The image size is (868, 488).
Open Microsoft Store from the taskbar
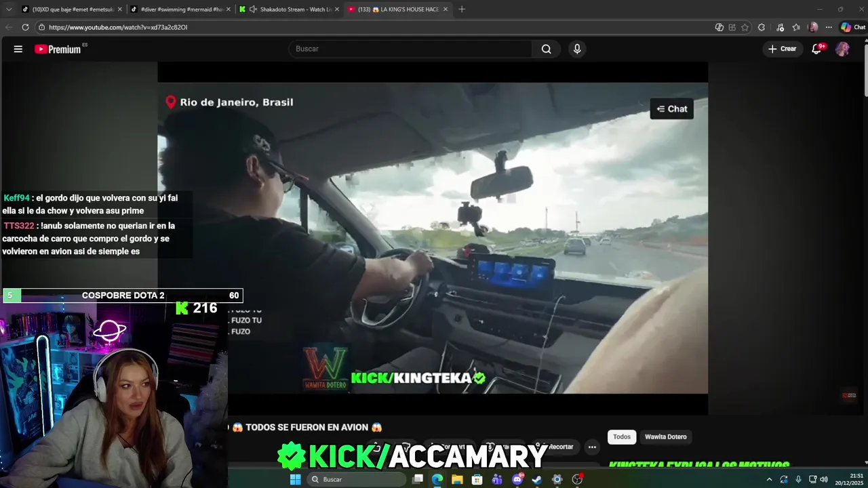click(x=477, y=479)
